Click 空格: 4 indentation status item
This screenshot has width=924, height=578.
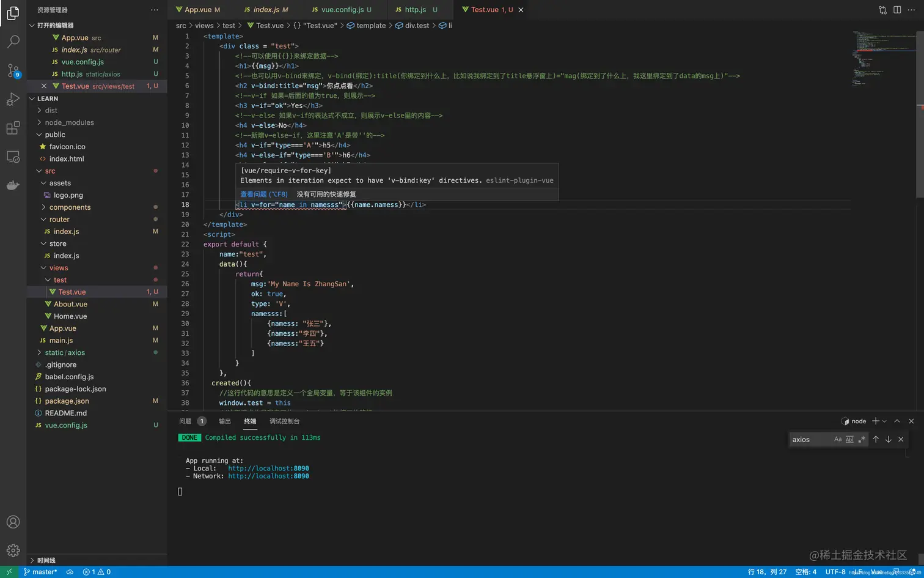[805, 572]
